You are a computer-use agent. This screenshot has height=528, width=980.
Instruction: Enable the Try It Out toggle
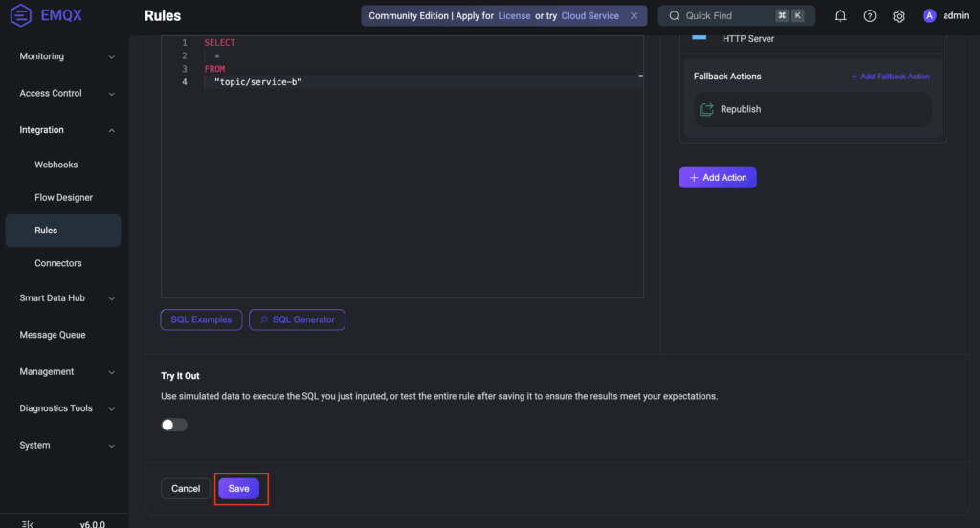(x=174, y=425)
